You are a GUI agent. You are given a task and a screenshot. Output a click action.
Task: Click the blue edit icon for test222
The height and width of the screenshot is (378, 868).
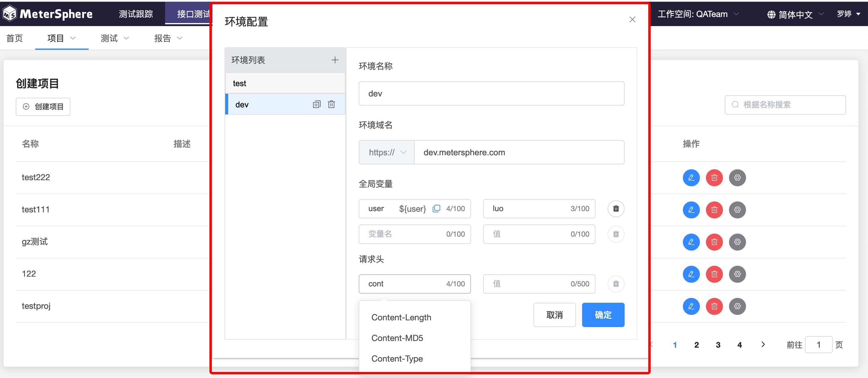pos(691,177)
